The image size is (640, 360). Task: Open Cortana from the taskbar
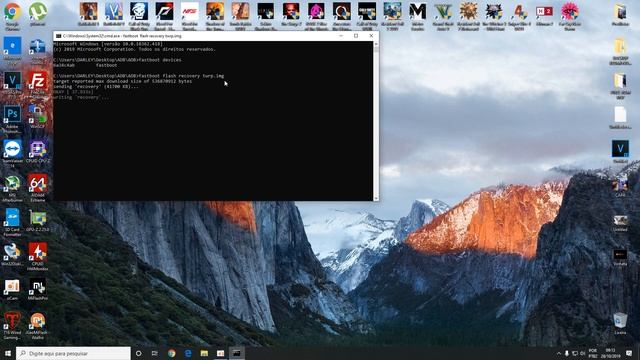(138, 353)
